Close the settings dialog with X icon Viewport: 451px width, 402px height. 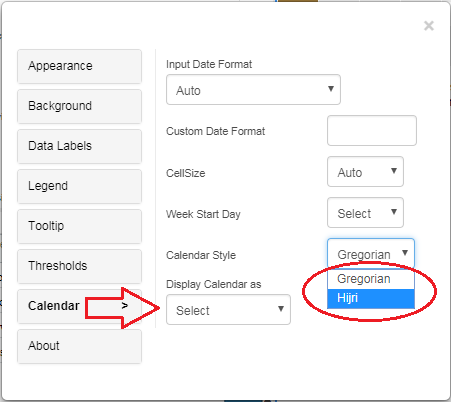pos(429,26)
